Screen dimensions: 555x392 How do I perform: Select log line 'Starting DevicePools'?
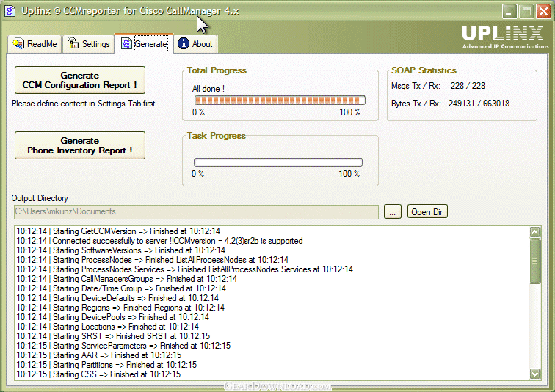coord(112,317)
